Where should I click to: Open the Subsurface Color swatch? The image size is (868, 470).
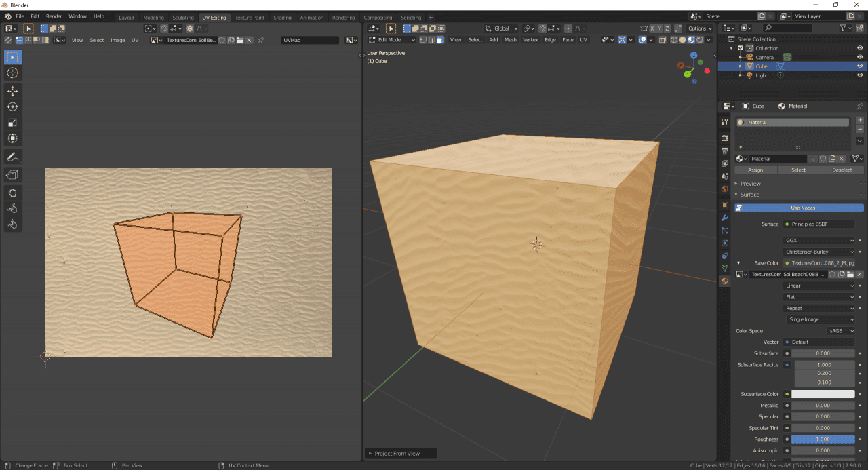click(823, 394)
